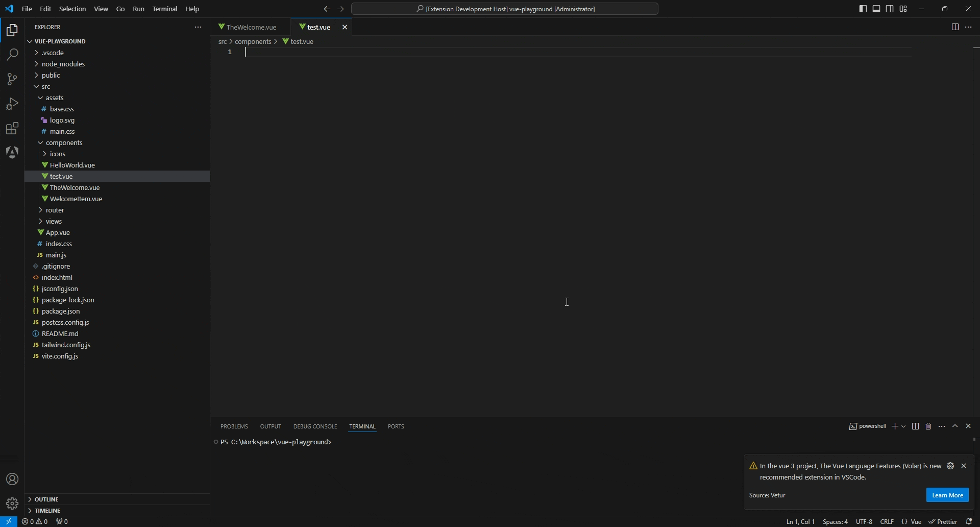Switch to TheWelcome.vue editor tab
The image size is (980, 527).
pos(251,27)
